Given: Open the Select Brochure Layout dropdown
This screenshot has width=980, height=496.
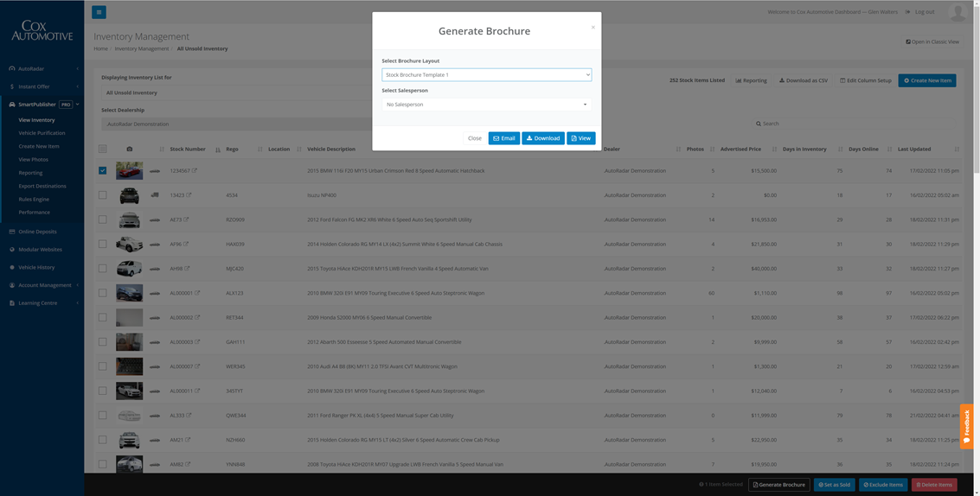Looking at the screenshot, I should coord(486,75).
